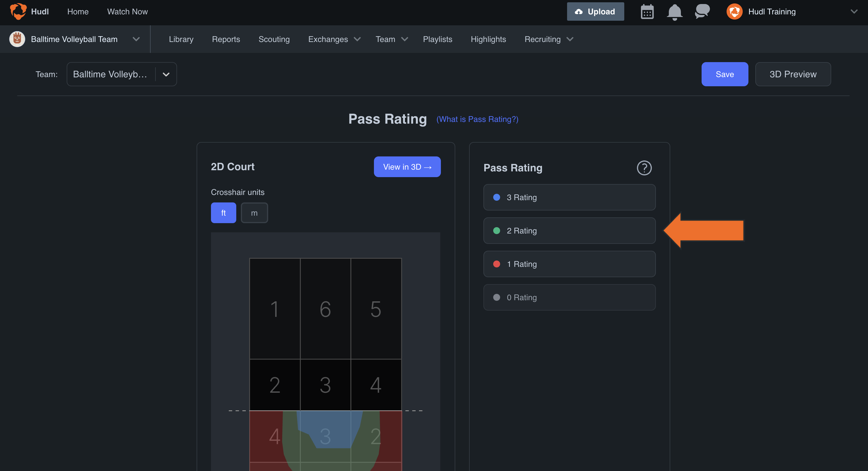The image size is (868, 471).
Task: Save the pass rating settings
Action: pos(725,74)
